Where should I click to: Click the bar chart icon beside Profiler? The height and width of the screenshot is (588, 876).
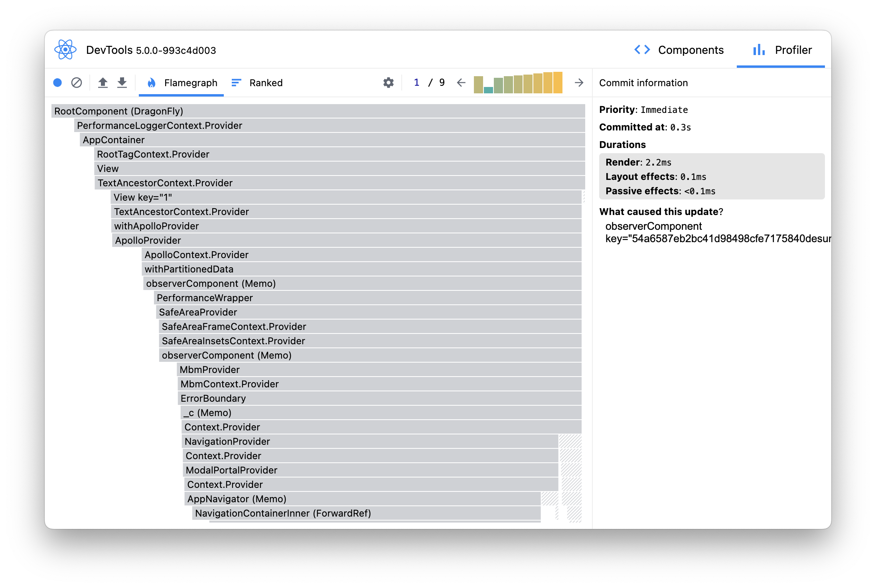point(758,49)
